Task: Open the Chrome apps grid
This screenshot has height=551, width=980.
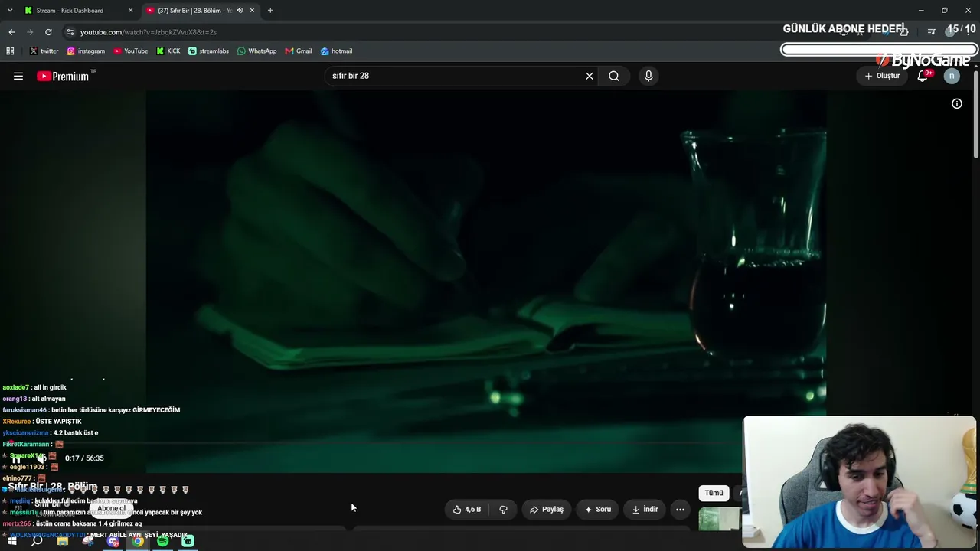Action: tap(10, 51)
